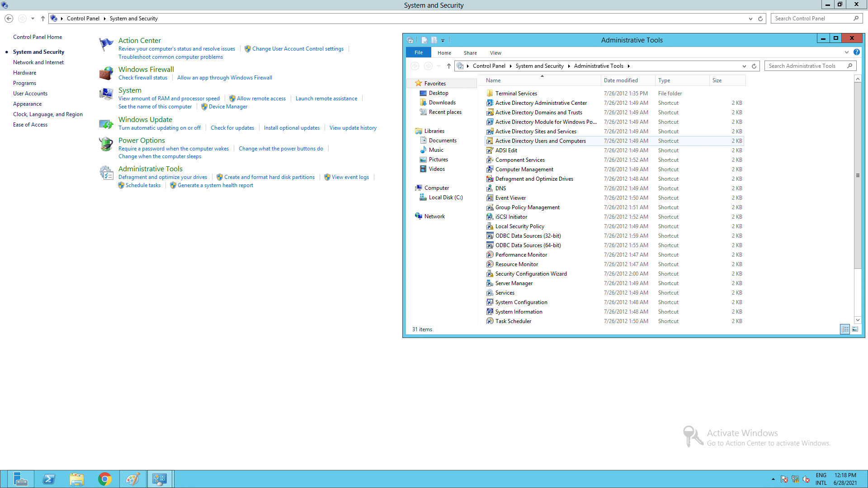The height and width of the screenshot is (488, 868).
Task: Open Security Configuration Wizard
Action: pos(531,273)
